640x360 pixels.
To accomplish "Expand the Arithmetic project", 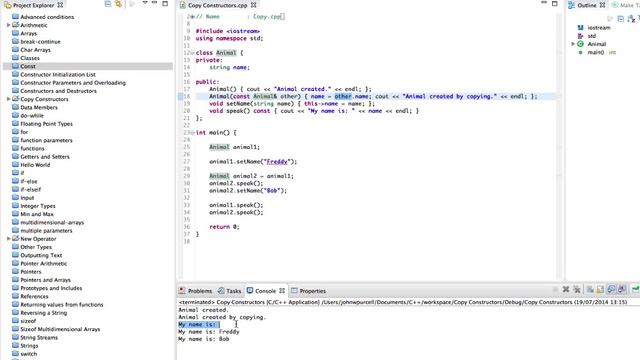I will (8, 25).
